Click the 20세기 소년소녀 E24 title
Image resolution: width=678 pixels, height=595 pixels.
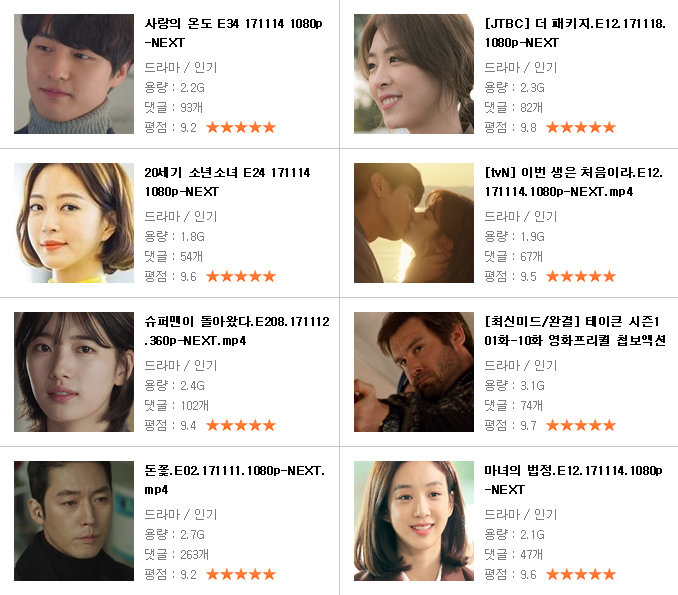(x=227, y=182)
